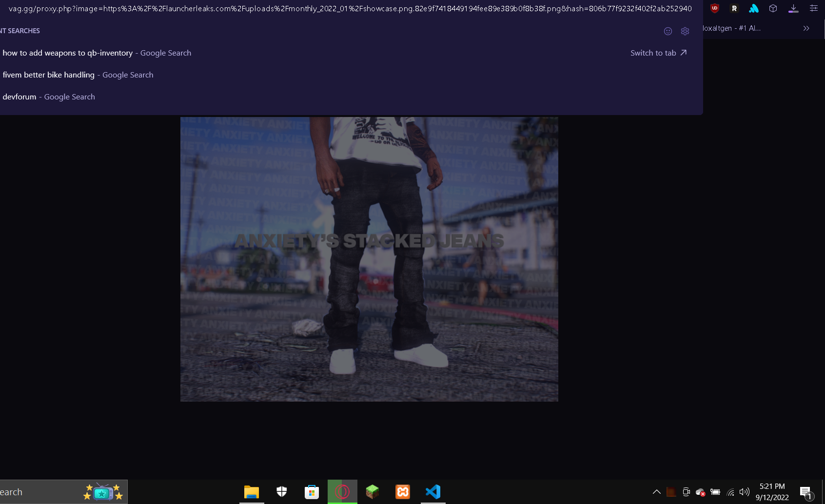
Task: Open the Meet Now camera tray icon
Action: tap(686, 492)
